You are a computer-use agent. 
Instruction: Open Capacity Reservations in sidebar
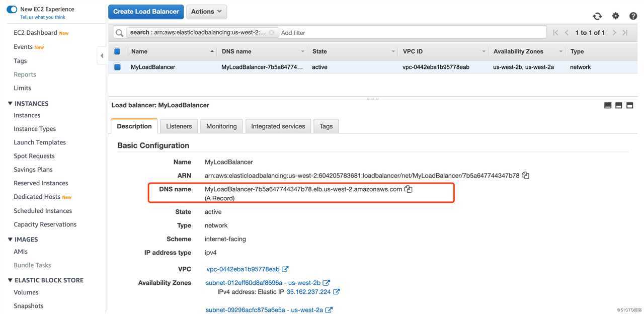pyautogui.click(x=45, y=224)
